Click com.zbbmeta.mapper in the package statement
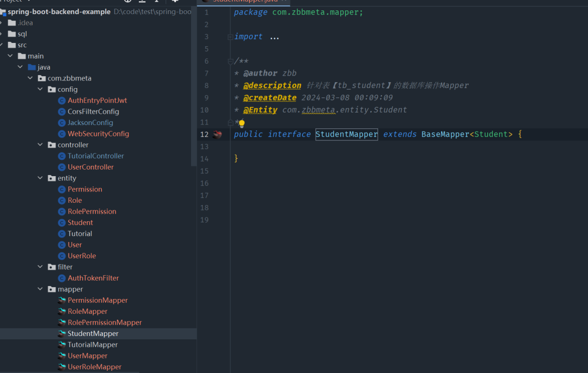The width and height of the screenshot is (588, 373). coord(315,13)
